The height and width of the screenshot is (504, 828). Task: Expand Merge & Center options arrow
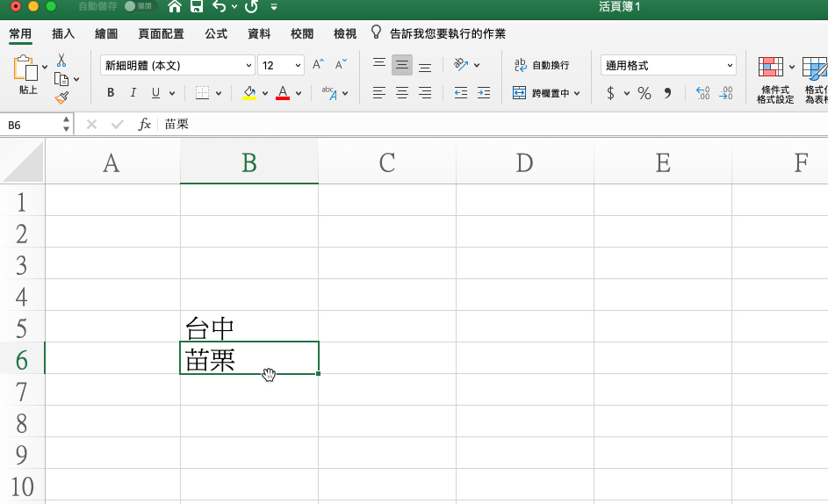[x=577, y=93]
